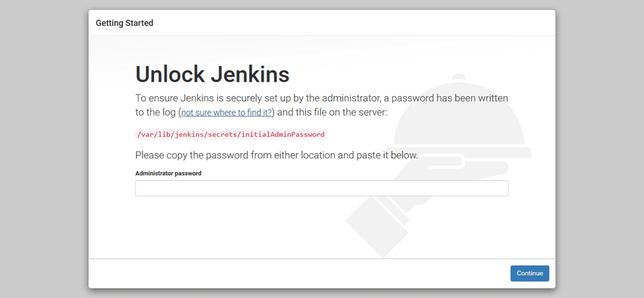Click the 'Administrator password' label
The image size is (644, 298).
(169, 174)
